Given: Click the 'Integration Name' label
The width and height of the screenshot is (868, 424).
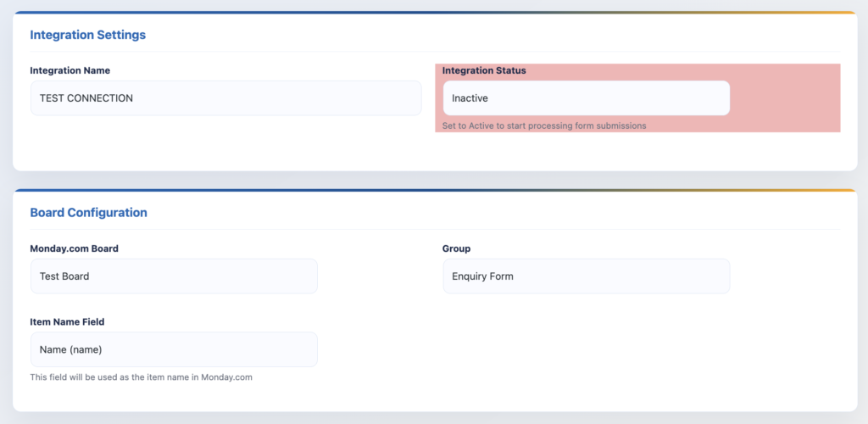Looking at the screenshot, I should click(x=70, y=70).
